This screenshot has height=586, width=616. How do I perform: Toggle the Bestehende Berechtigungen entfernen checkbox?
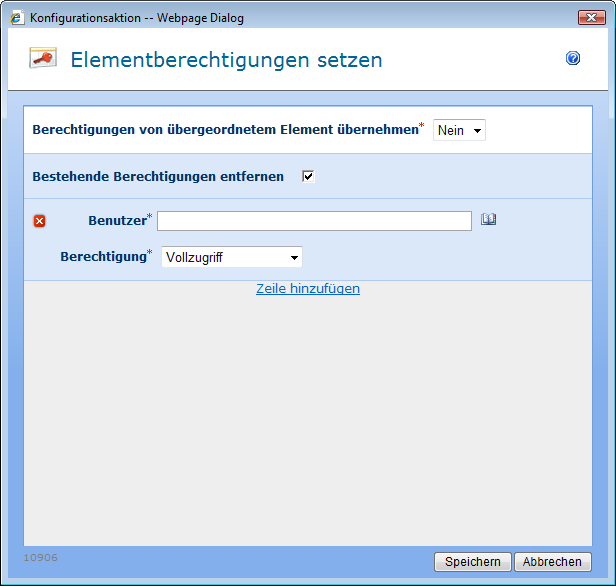308,177
